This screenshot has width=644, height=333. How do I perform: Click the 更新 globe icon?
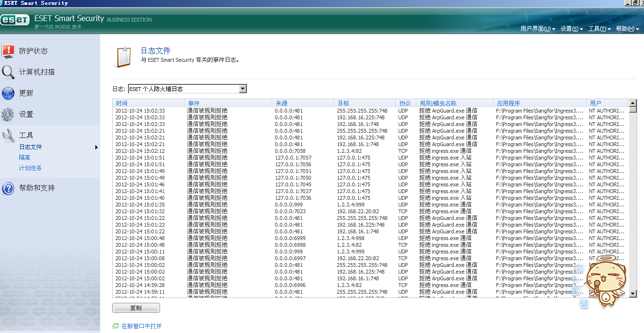[x=8, y=93]
